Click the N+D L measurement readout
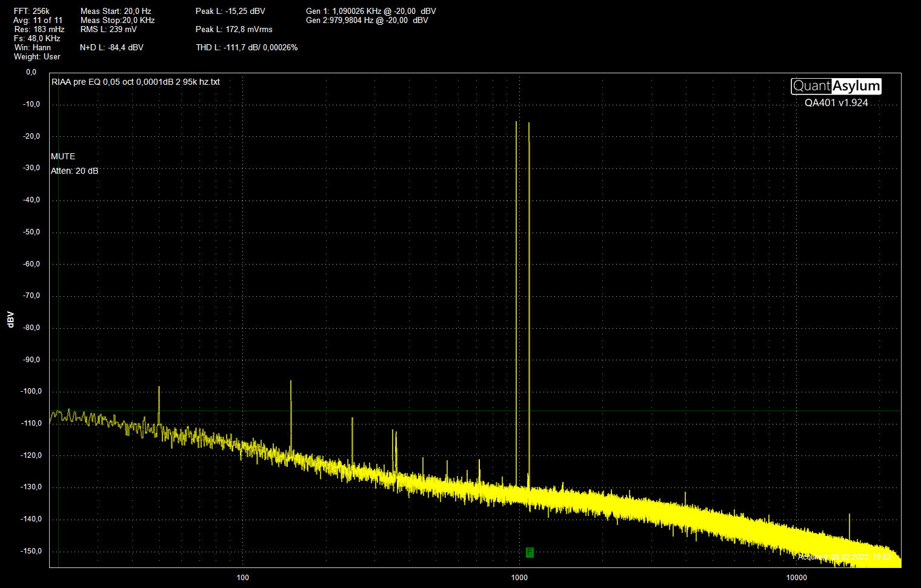Viewport: 921px width, 588px height. tap(111, 47)
